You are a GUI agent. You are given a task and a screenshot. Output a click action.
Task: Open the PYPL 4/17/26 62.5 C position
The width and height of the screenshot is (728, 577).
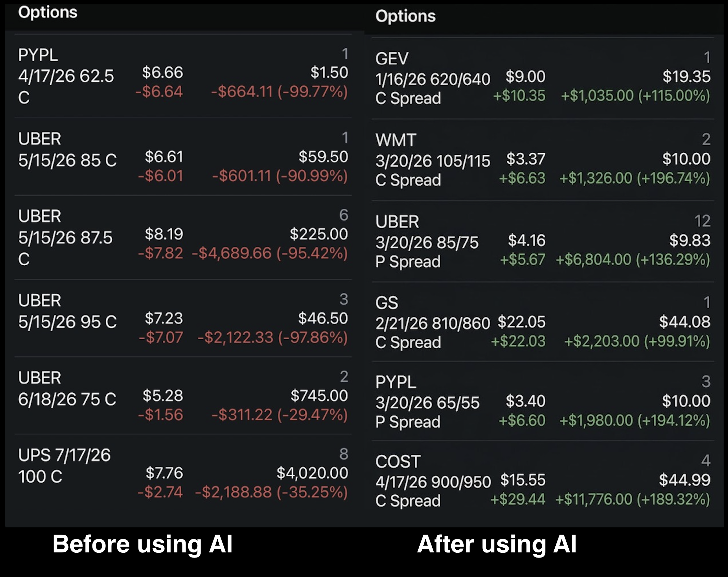pos(136,79)
